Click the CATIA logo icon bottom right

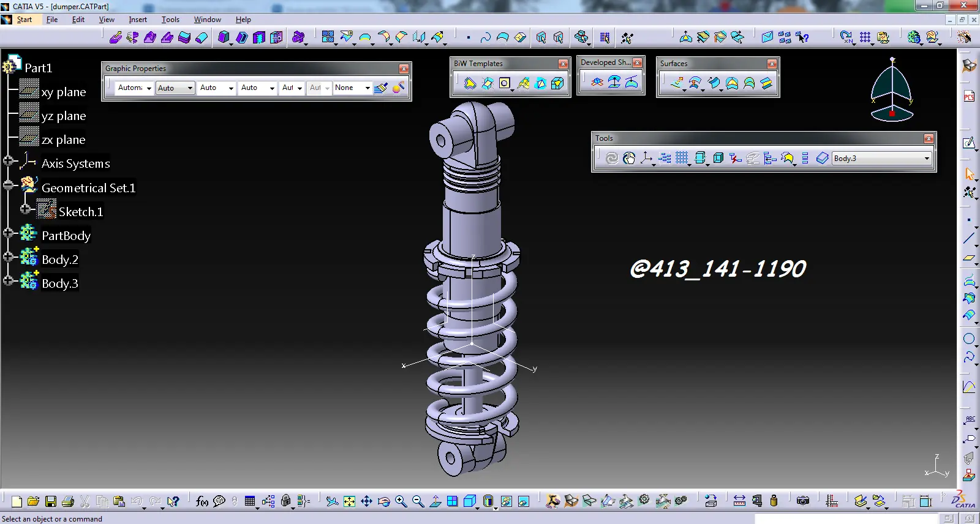[963, 500]
